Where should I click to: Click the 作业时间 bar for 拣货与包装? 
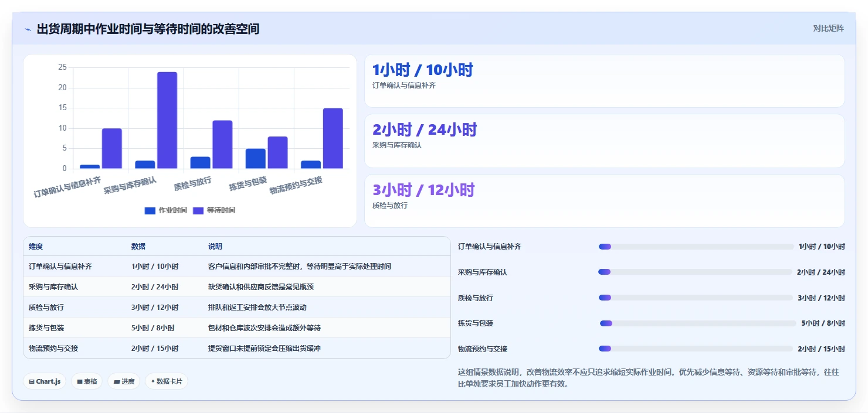255,159
